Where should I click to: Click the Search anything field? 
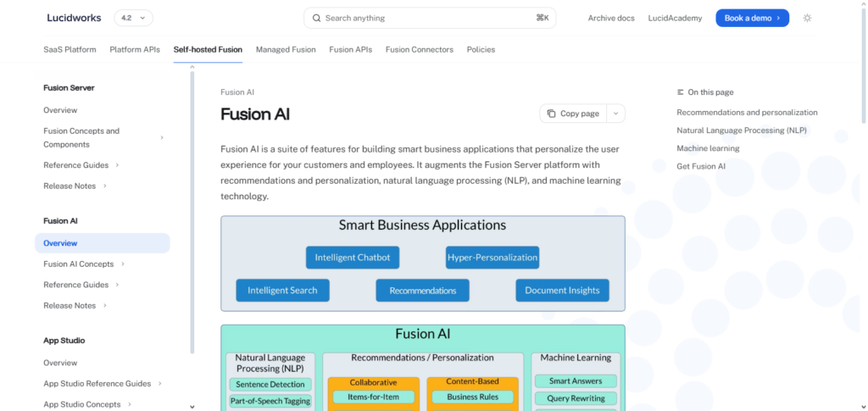(x=430, y=18)
